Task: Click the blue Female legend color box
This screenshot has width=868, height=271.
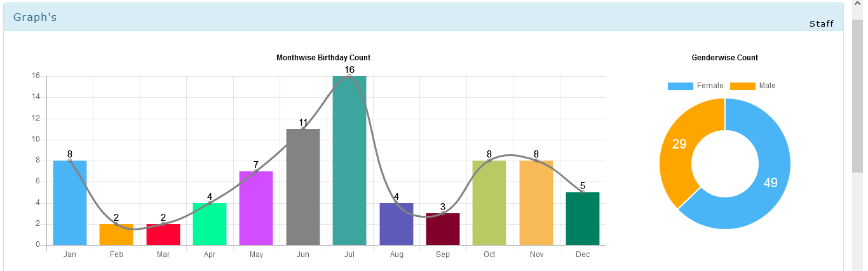Action: click(680, 86)
